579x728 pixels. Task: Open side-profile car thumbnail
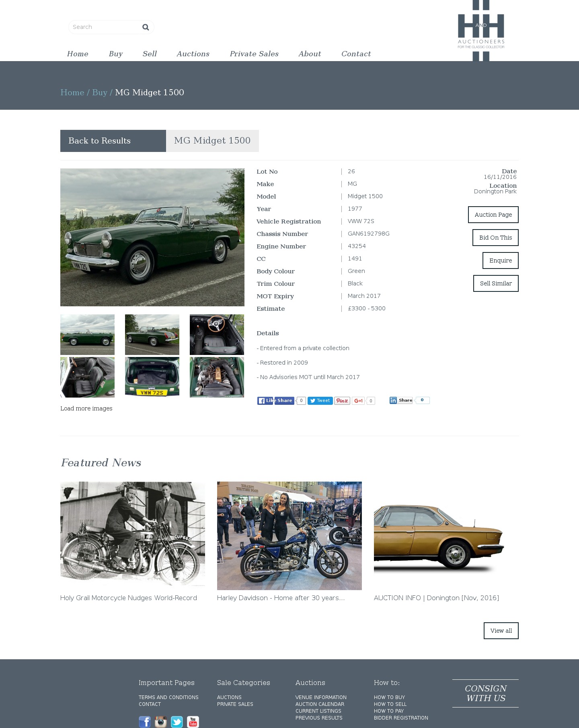click(87, 334)
